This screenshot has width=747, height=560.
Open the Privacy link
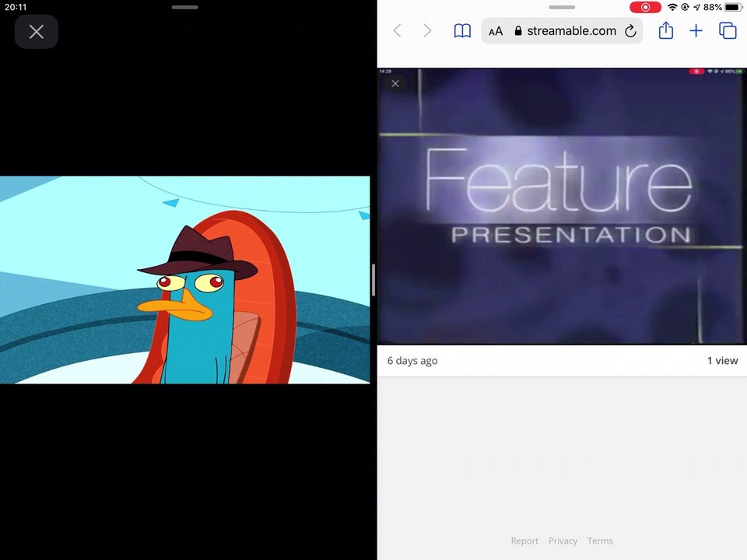point(563,541)
